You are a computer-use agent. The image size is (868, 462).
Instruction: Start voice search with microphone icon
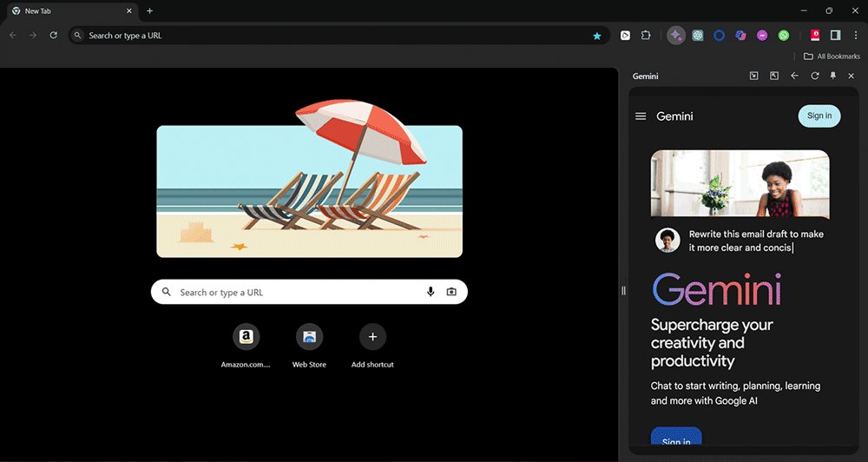431,293
